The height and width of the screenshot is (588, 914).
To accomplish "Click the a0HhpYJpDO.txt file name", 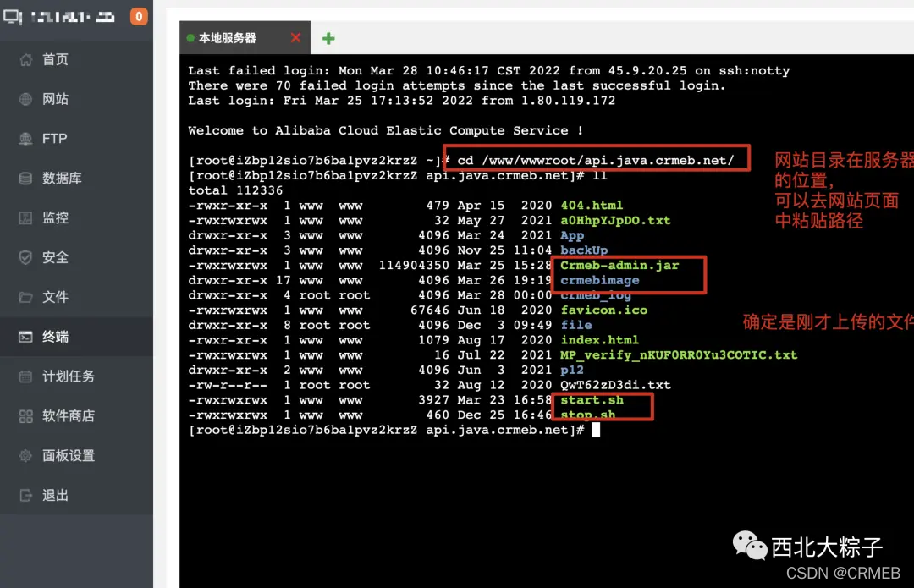I will point(615,221).
